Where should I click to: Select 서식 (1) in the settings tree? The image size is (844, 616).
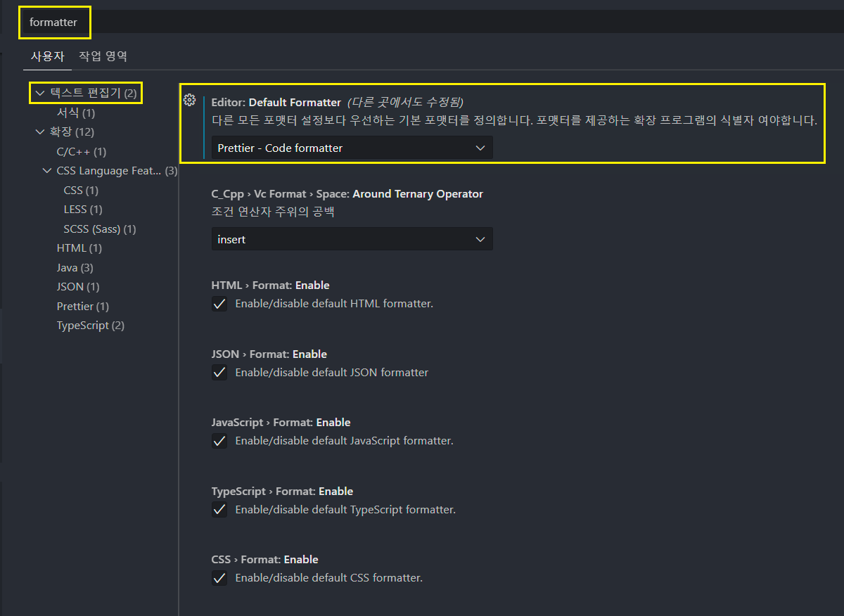tap(76, 113)
